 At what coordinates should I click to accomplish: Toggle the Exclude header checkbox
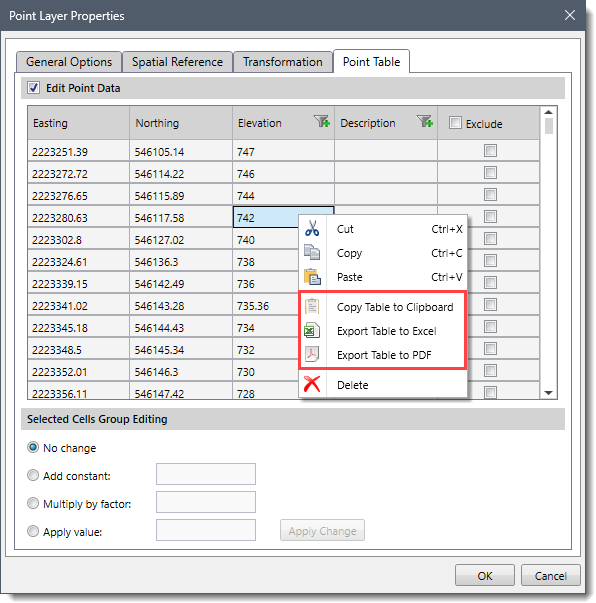click(455, 123)
